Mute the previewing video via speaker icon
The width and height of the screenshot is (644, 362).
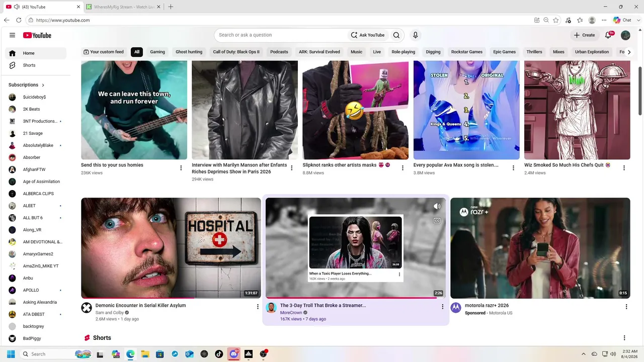(x=437, y=207)
